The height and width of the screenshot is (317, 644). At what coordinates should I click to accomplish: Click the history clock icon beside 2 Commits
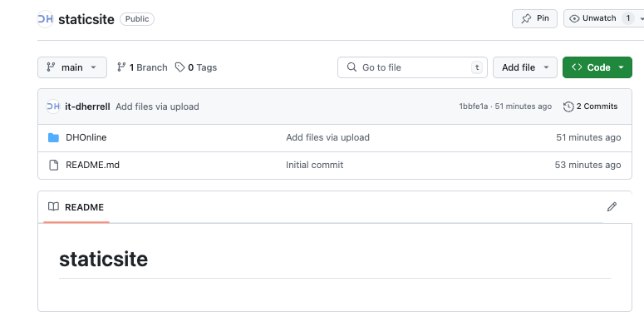(568, 106)
